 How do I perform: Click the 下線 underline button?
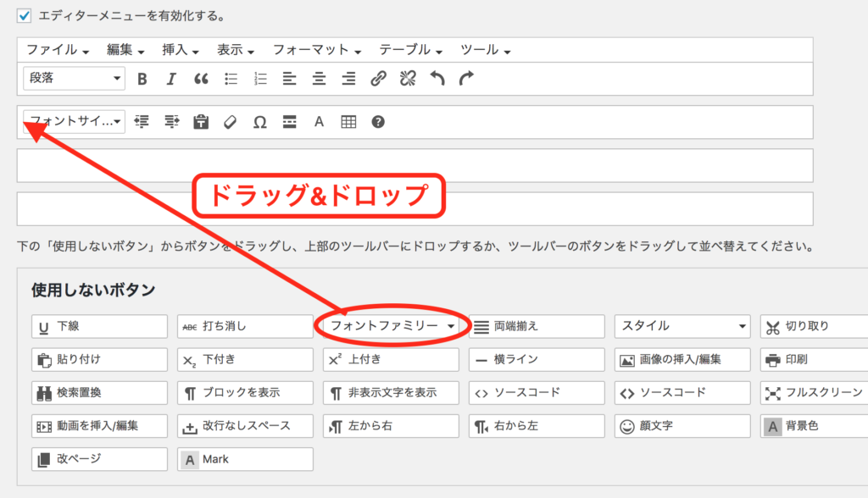click(x=100, y=326)
